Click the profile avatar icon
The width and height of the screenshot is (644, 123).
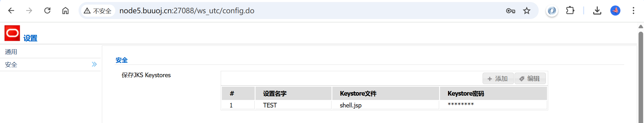(615, 11)
